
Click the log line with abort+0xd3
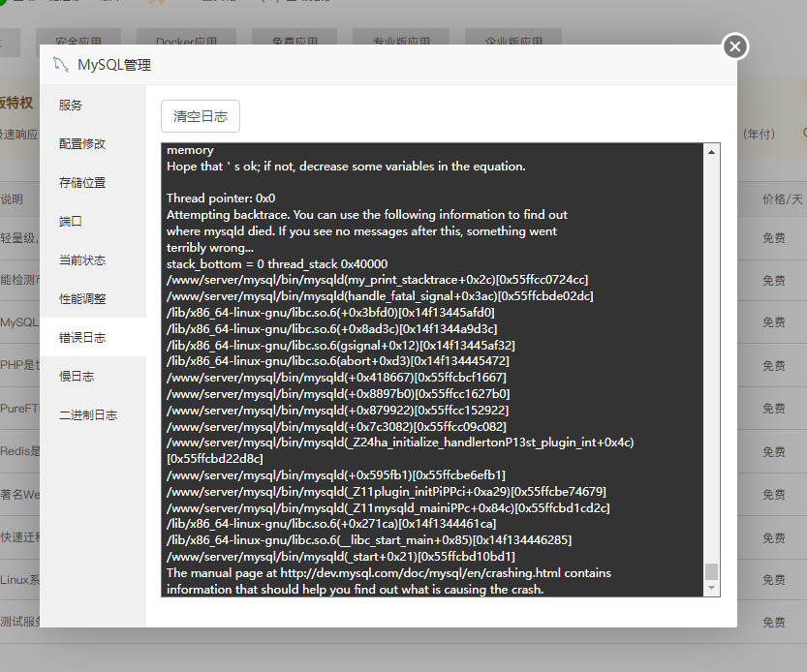click(x=337, y=361)
